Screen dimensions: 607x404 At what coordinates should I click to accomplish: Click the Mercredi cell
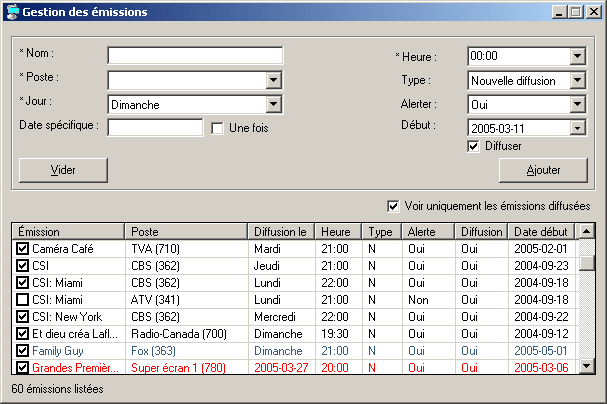click(x=275, y=317)
